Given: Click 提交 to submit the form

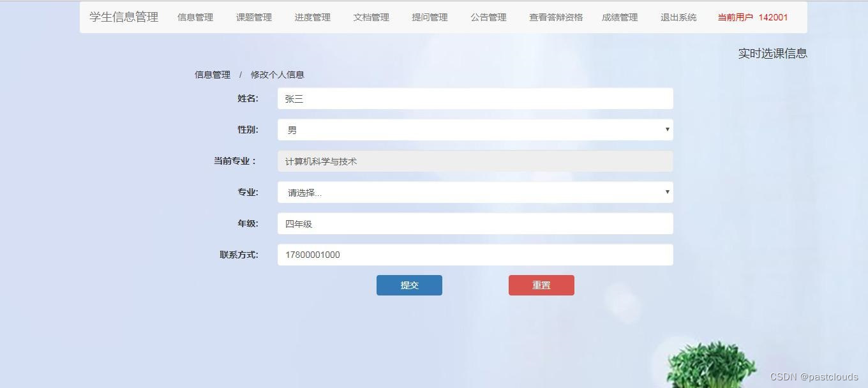Looking at the screenshot, I should click(409, 285).
